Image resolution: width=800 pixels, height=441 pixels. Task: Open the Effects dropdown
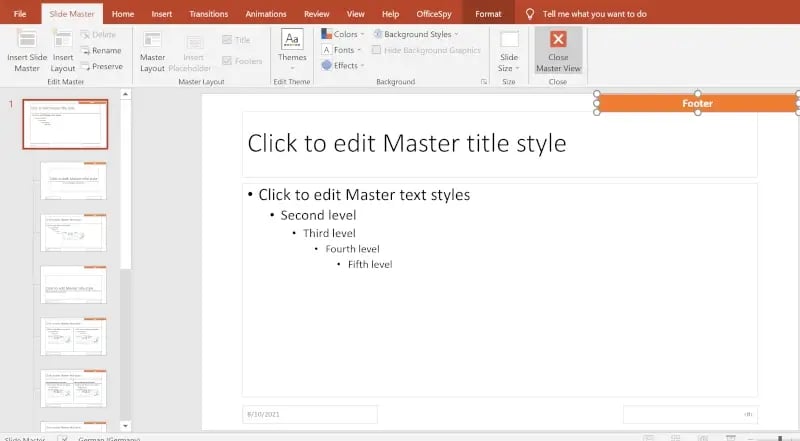(343, 66)
